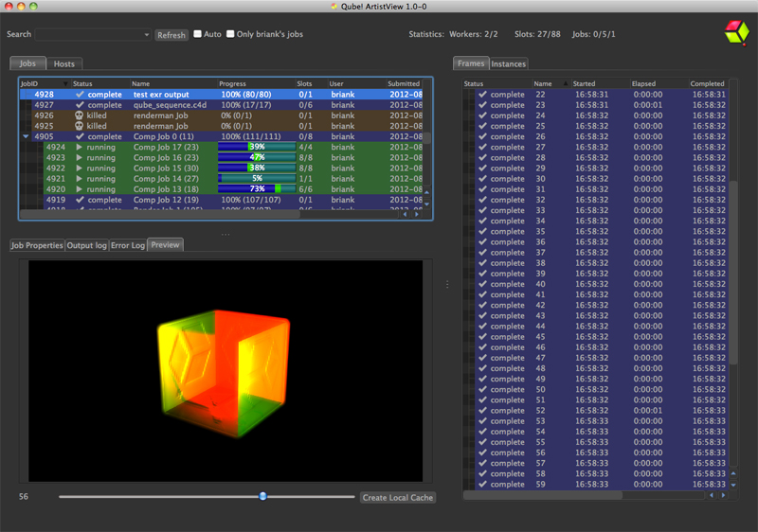Click the preview frame slider handle
Viewport: 758px width, 532px height.
(262, 496)
